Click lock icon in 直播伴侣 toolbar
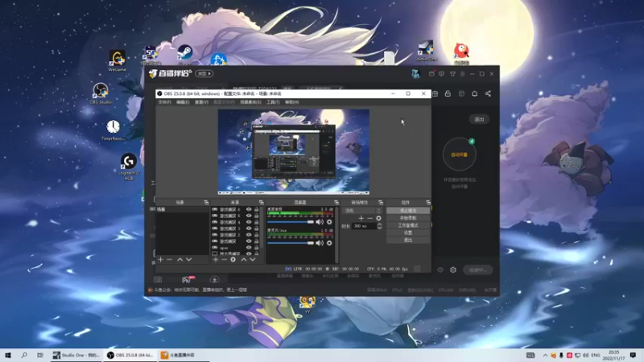 (448, 93)
